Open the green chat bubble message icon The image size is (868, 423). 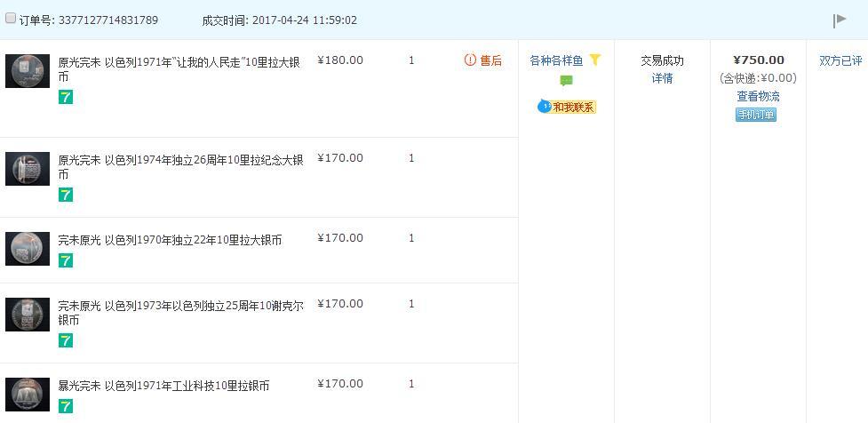(x=566, y=81)
